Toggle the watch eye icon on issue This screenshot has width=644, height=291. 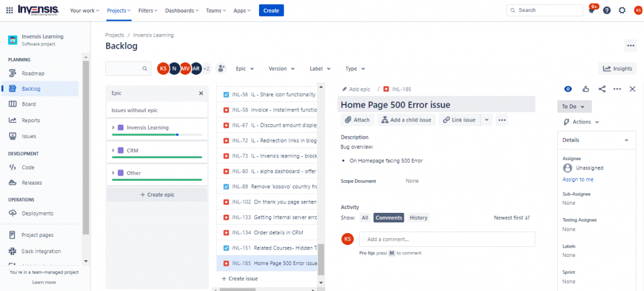568,89
